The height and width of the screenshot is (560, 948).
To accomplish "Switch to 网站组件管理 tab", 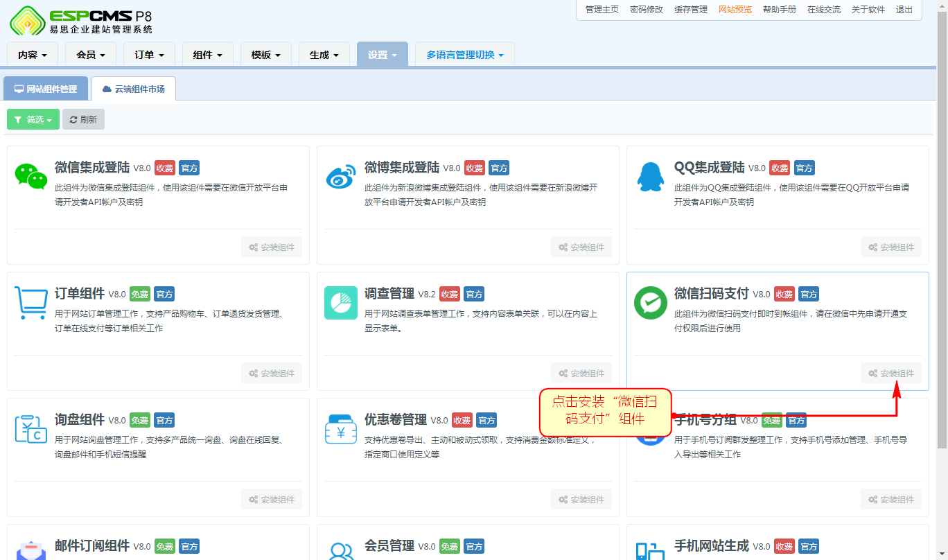I will [x=46, y=89].
